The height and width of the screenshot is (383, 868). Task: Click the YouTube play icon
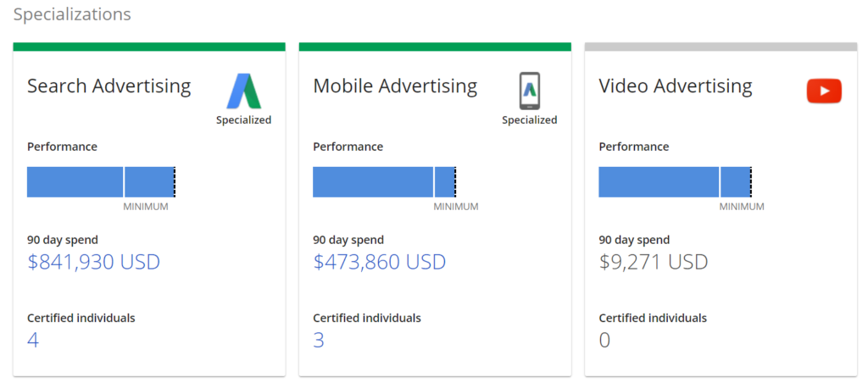pyautogui.click(x=824, y=91)
